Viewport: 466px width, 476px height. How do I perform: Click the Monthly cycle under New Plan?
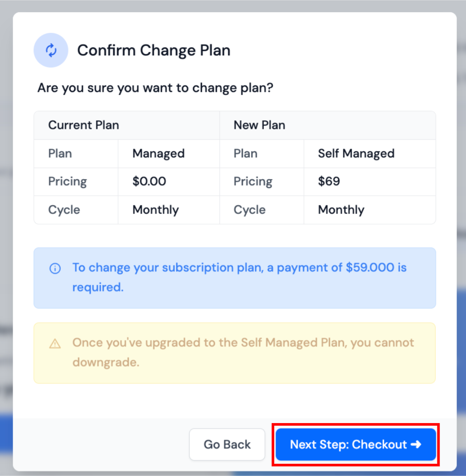(341, 210)
